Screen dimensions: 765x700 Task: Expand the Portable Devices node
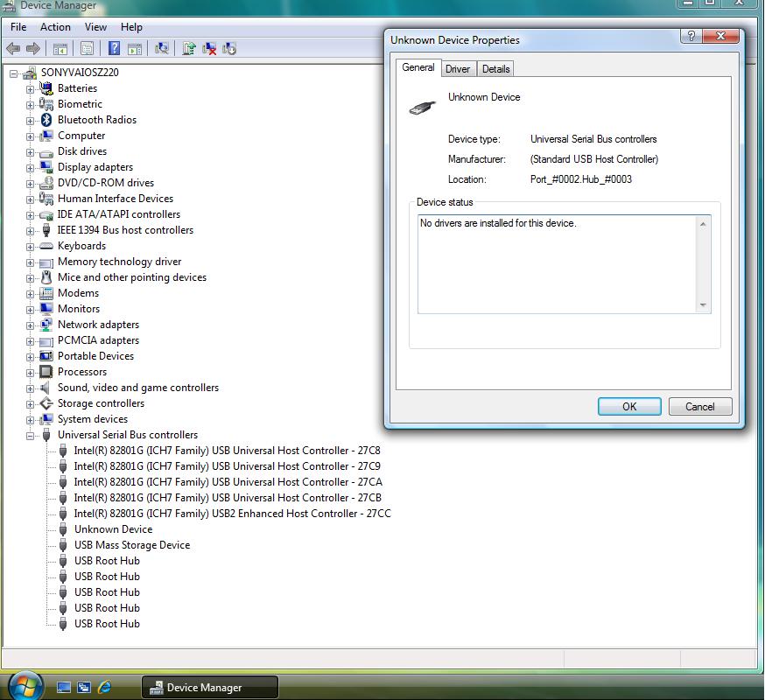point(31,357)
